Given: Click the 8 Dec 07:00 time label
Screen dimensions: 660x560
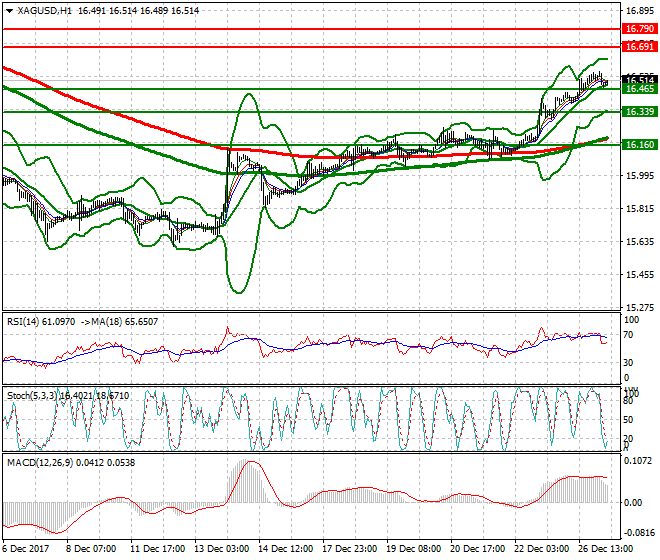Looking at the screenshot, I should tap(91, 549).
